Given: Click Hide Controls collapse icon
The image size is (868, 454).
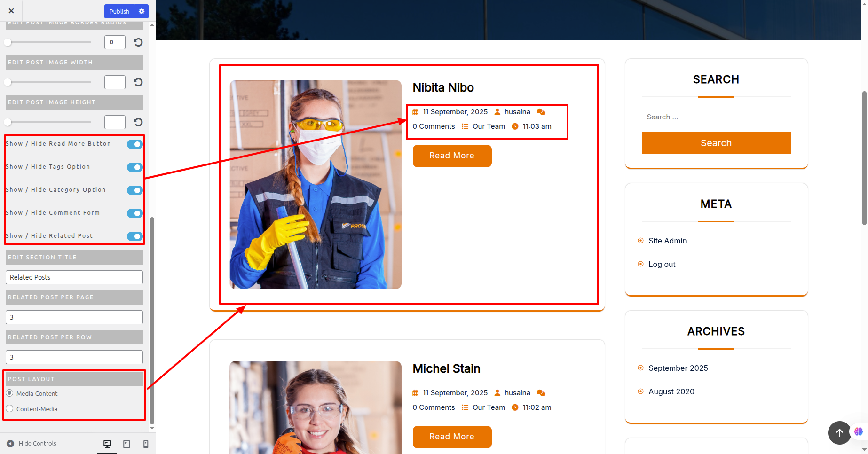Looking at the screenshot, I should pyautogui.click(x=10, y=443).
